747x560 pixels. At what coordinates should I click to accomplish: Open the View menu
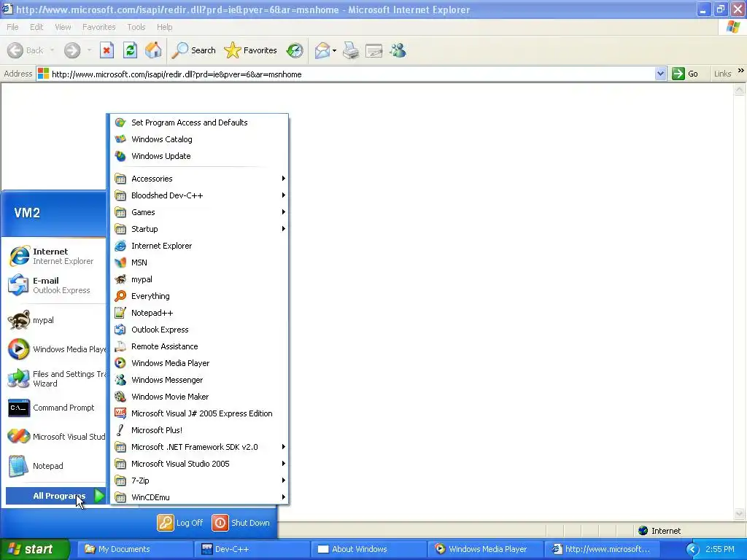63,27
